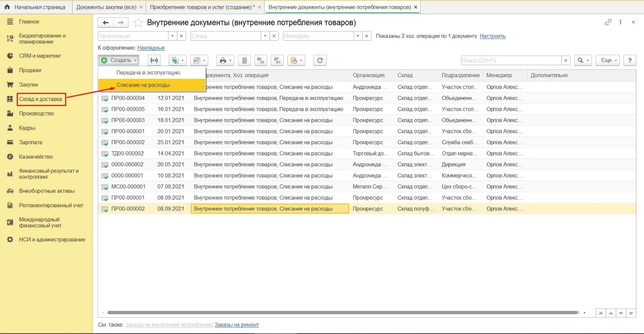Switch to the Начальная страница tab
The width and height of the screenshot is (644, 334).
click(36, 7)
